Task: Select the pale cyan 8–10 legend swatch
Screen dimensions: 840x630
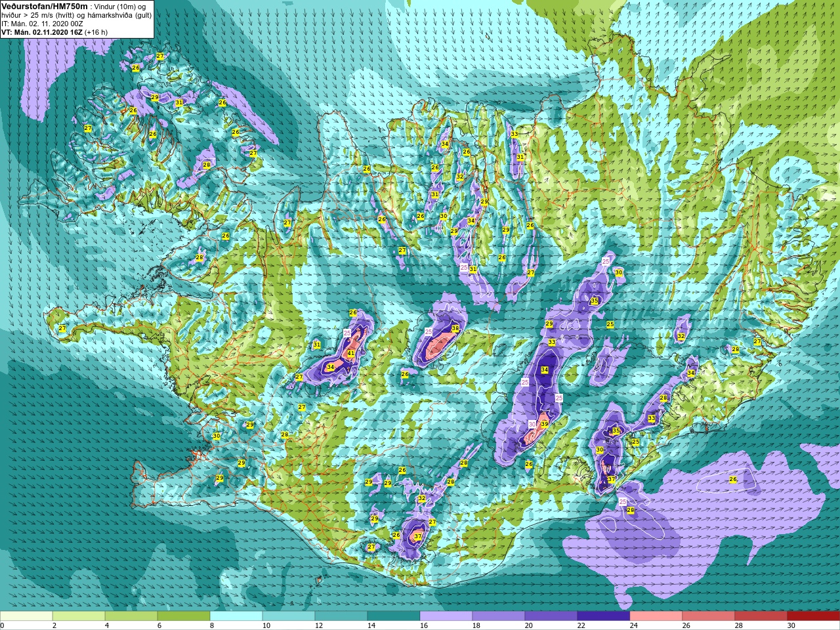Action: pyautogui.click(x=236, y=616)
